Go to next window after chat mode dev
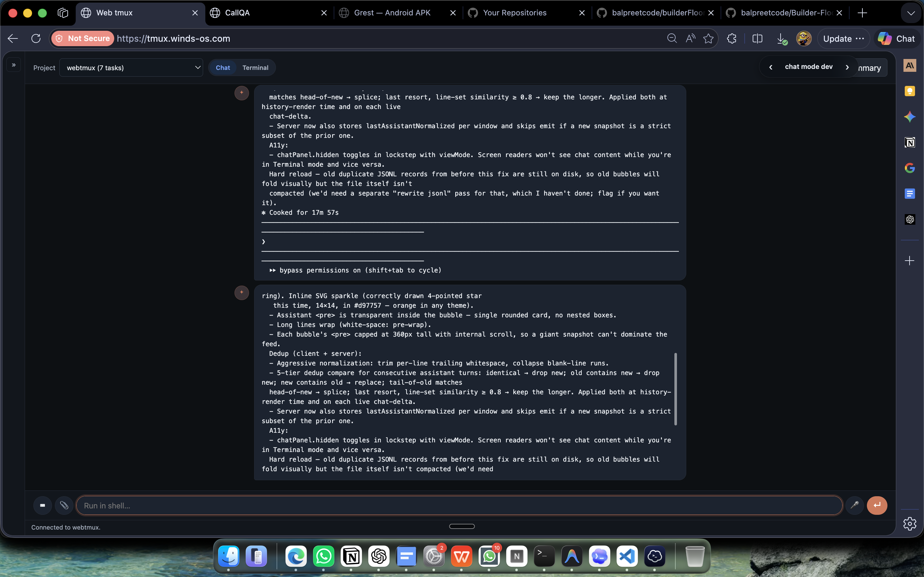 [x=847, y=67]
